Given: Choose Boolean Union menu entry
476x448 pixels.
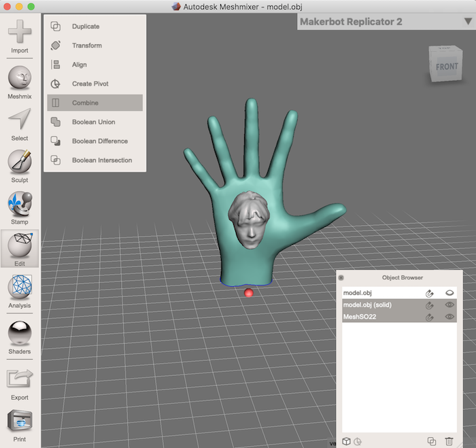Looking at the screenshot, I should 95,122.
